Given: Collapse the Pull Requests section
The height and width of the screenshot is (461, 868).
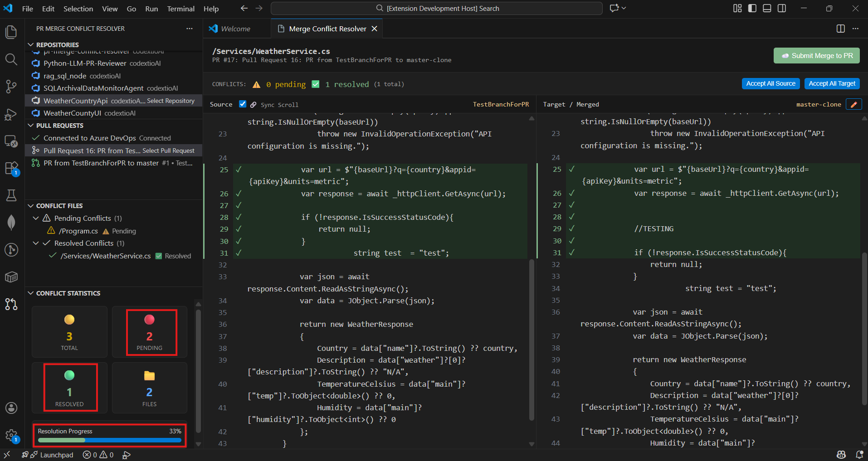Looking at the screenshot, I should point(31,125).
